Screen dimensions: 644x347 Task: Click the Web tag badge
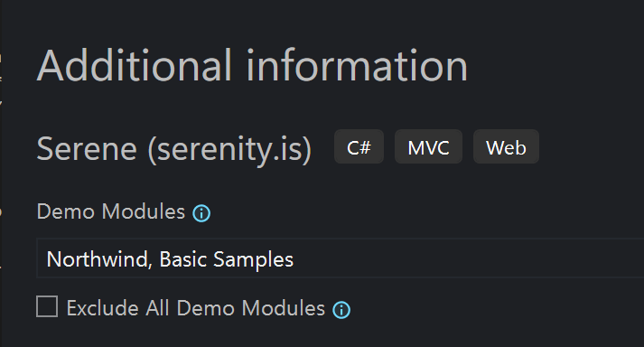(x=506, y=146)
